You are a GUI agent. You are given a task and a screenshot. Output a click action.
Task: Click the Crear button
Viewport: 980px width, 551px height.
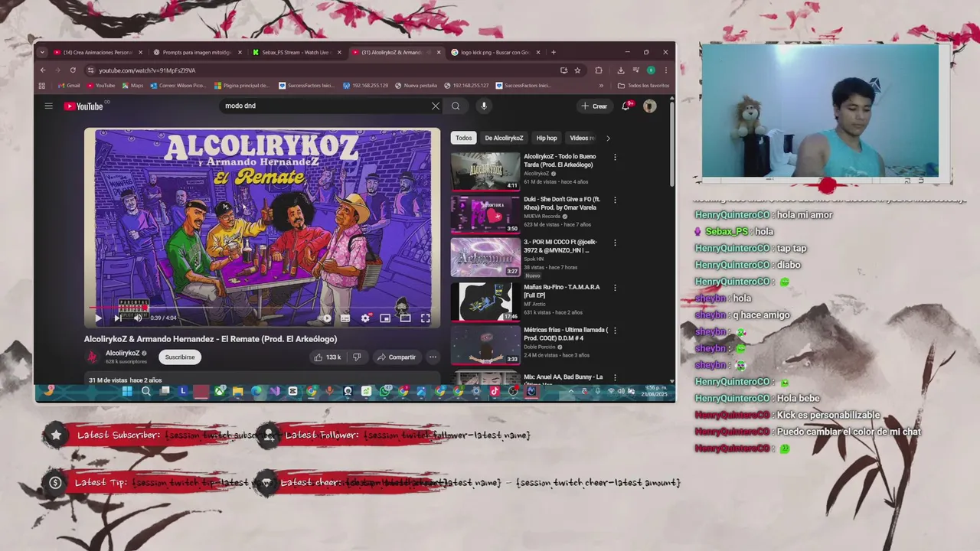point(594,106)
